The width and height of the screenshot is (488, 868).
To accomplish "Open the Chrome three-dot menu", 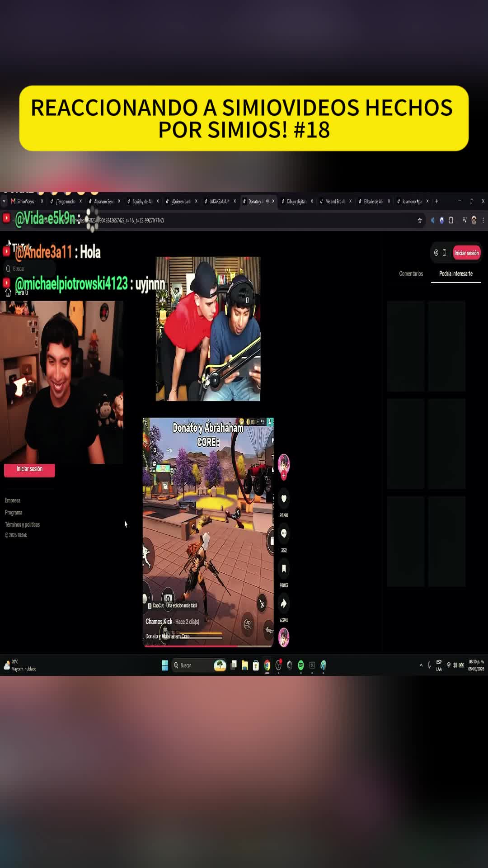I will (483, 220).
